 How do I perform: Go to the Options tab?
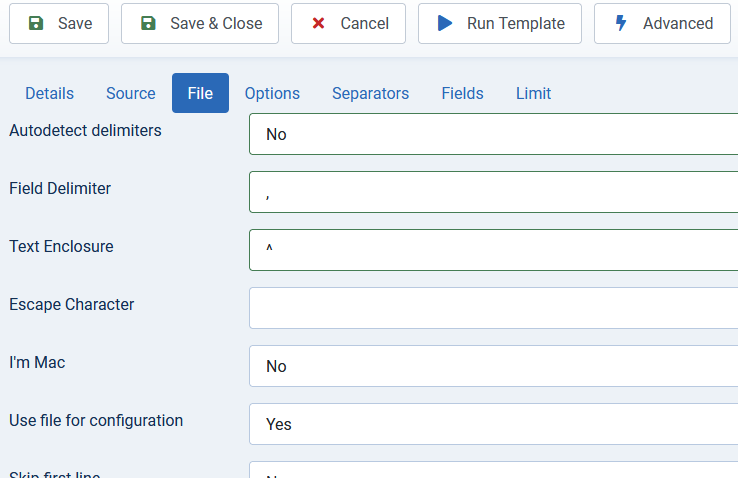pyautogui.click(x=272, y=93)
